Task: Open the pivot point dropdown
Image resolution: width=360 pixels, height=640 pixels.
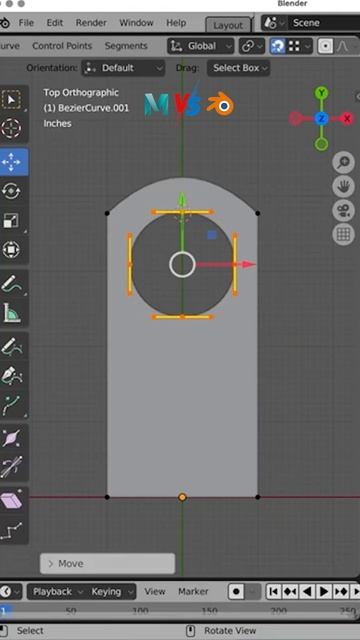Action: tap(251, 46)
